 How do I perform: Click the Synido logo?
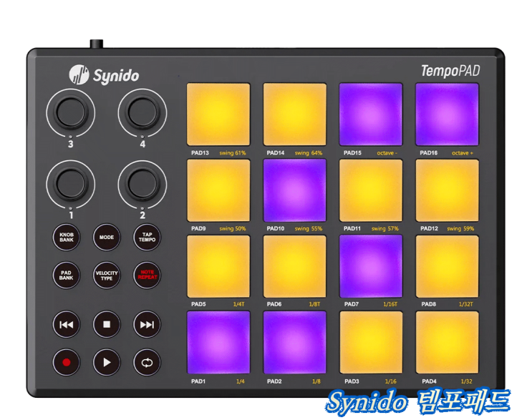point(104,75)
